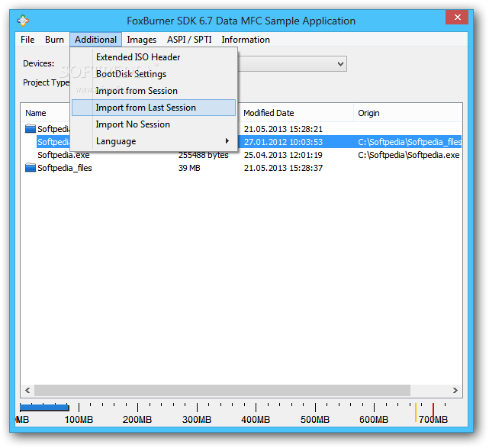Click the 255488 bytes size cell
489x448 pixels.
click(204, 155)
